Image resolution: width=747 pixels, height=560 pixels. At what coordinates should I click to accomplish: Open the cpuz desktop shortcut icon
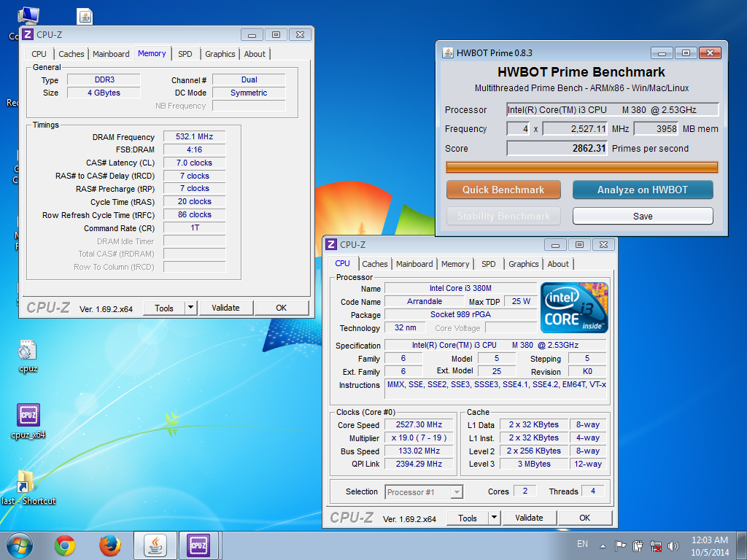point(28,356)
